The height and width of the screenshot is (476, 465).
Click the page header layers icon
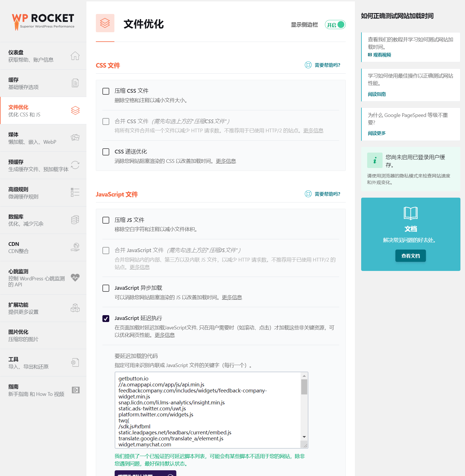tap(105, 23)
